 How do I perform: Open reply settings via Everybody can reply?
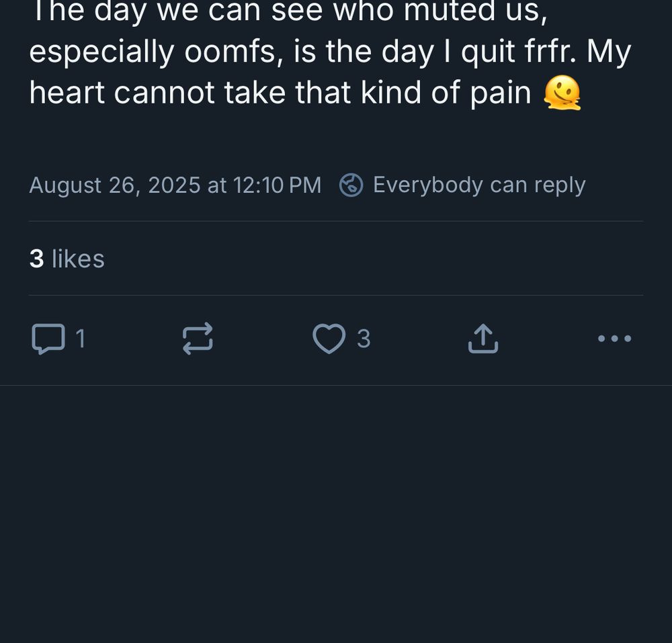(478, 184)
